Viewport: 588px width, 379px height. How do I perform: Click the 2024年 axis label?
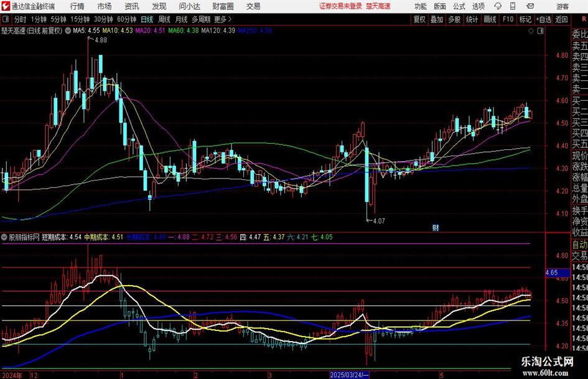12,375
